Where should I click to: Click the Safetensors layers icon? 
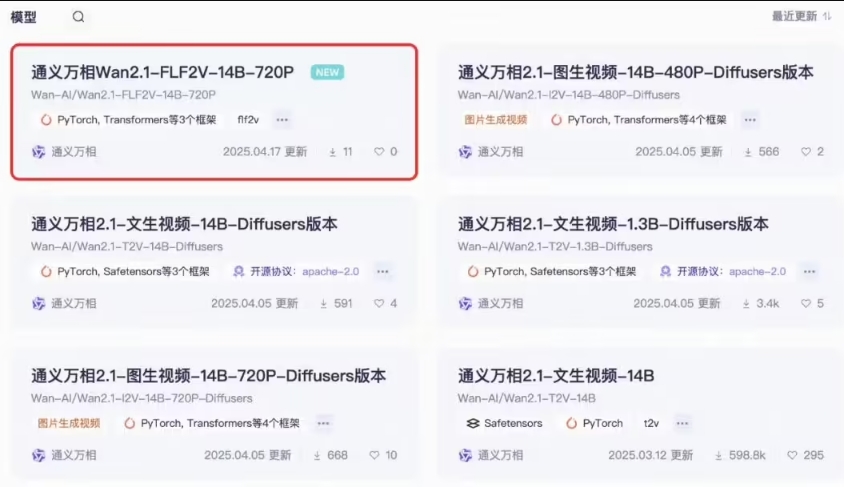[x=473, y=423]
